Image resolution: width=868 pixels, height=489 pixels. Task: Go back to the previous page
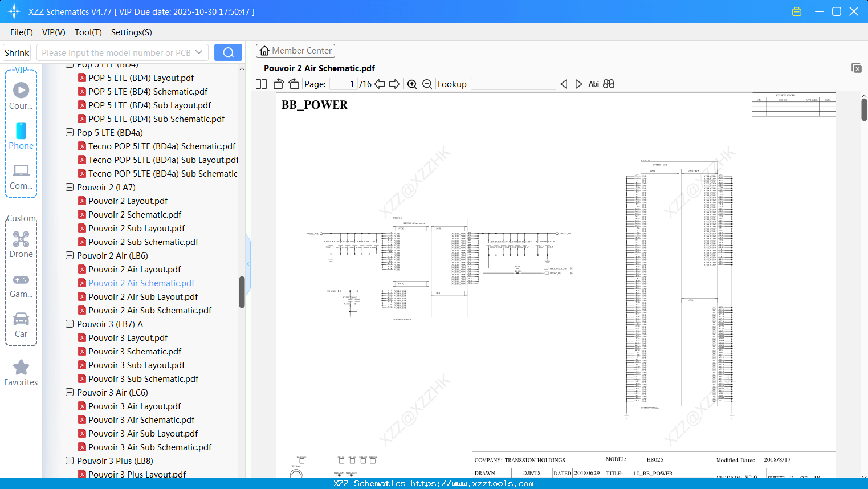coord(379,84)
